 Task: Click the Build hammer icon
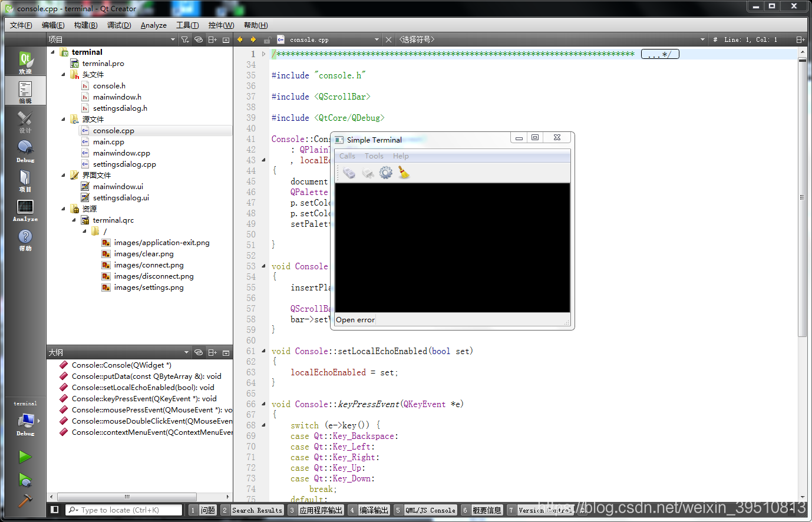tap(25, 500)
